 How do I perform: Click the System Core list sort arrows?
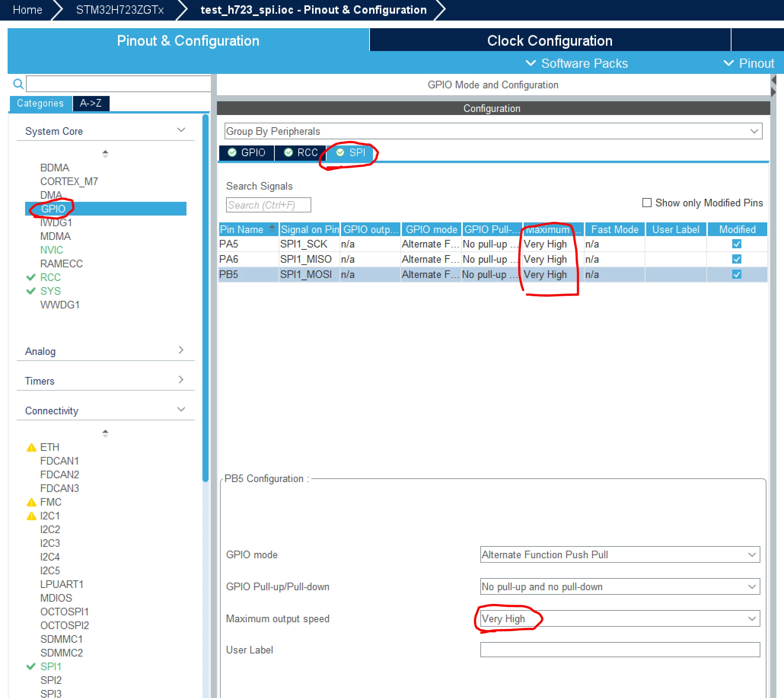tap(105, 154)
